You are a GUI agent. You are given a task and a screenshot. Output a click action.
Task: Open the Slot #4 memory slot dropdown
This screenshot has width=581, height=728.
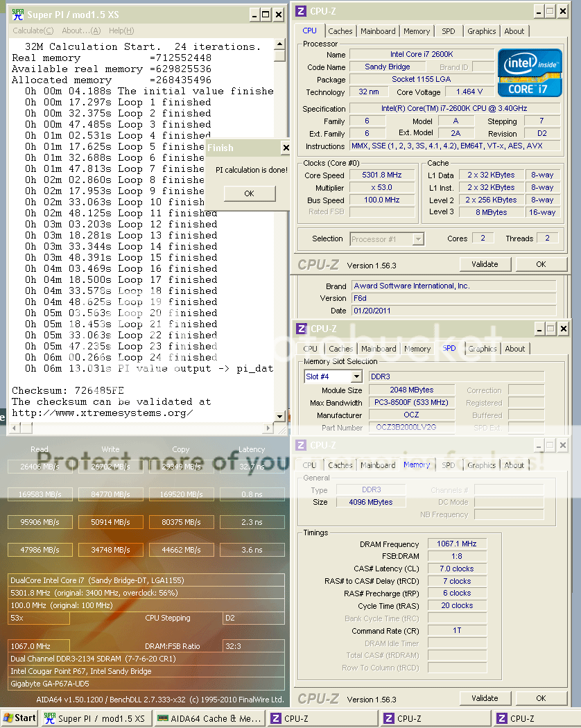356,376
